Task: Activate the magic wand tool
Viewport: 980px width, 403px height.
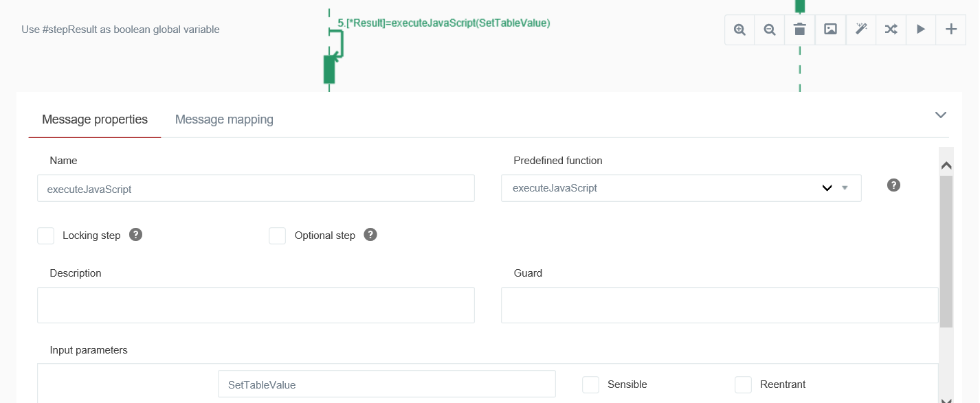Action: coord(860,30)
